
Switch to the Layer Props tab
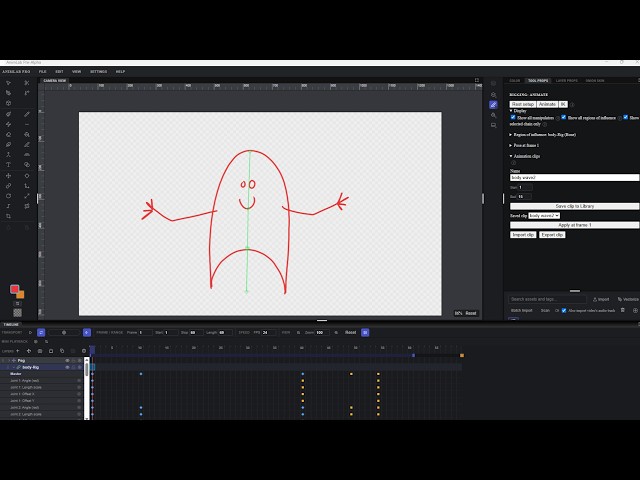tap(567, 81)
